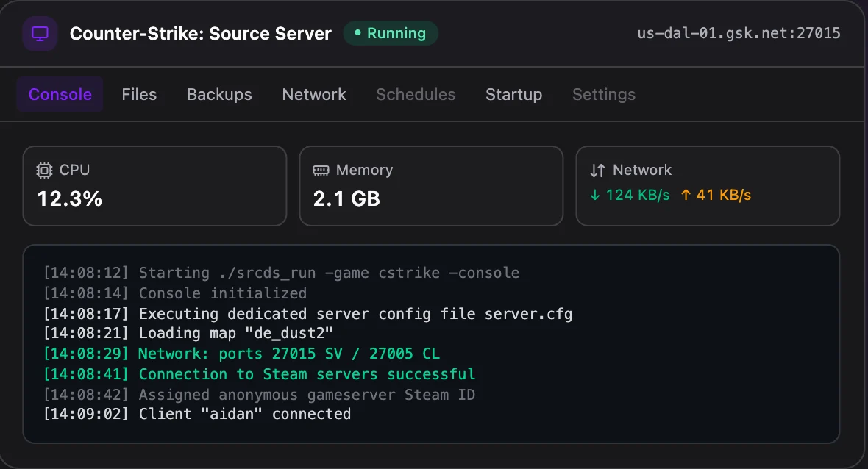Image resolution: width=868 pixels, height=469 pixels.
Task: Click the orange upload arrow icon
Action: pos(686,195)
